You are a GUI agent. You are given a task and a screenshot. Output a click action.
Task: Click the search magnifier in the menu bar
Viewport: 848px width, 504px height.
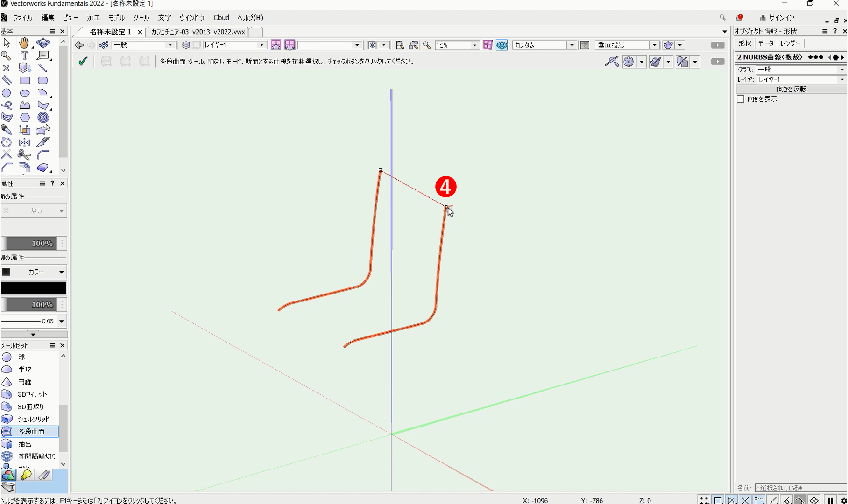click(x=723, y=18)
